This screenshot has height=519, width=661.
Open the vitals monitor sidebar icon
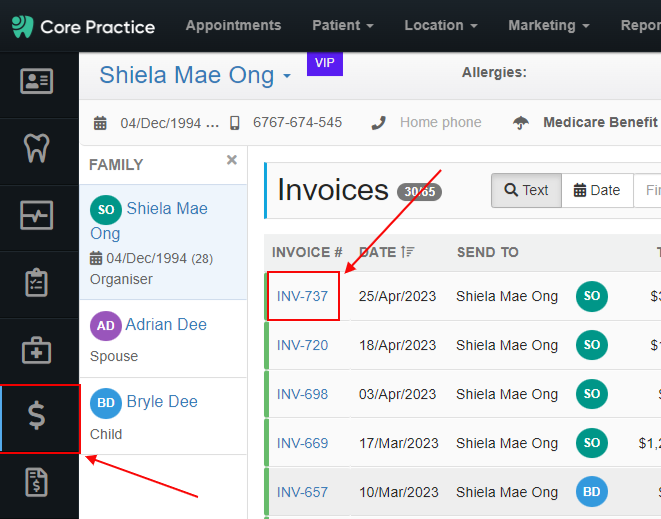pos(37,215)
